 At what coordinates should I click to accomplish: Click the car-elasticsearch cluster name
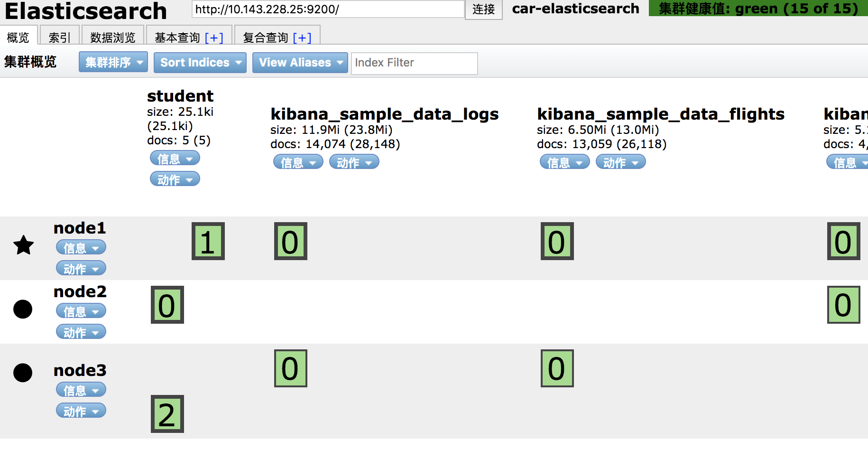click(576, 9)
